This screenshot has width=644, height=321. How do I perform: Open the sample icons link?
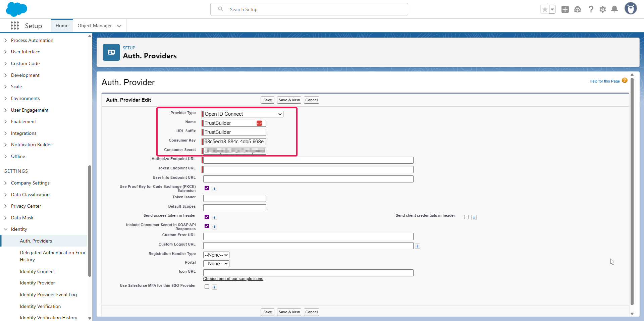tap(233, 279)
